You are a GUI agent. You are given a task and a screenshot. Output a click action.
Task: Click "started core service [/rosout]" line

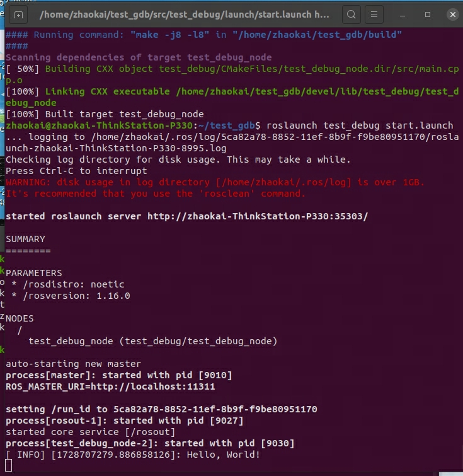[x=91, y=432]
